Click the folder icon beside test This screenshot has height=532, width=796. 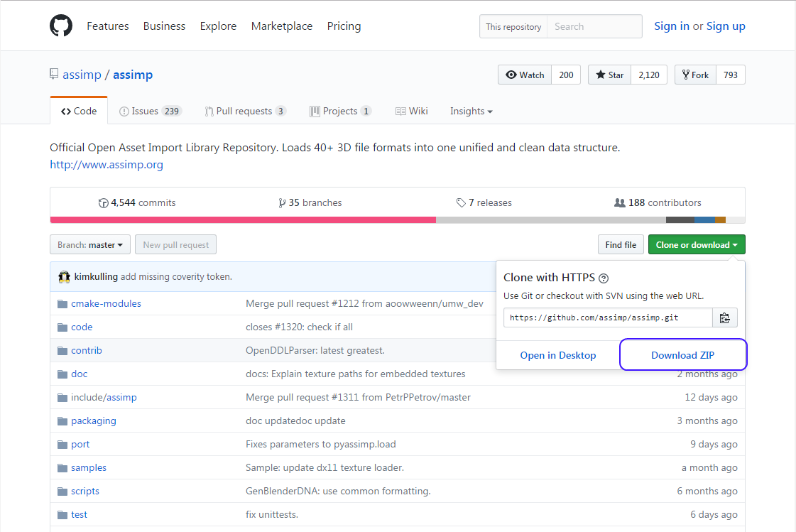click(62, 515)
